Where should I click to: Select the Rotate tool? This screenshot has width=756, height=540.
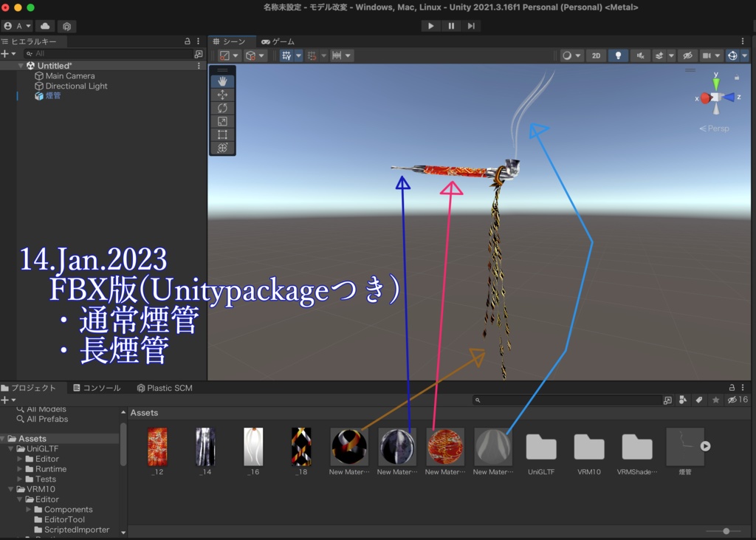pos(222,108)
